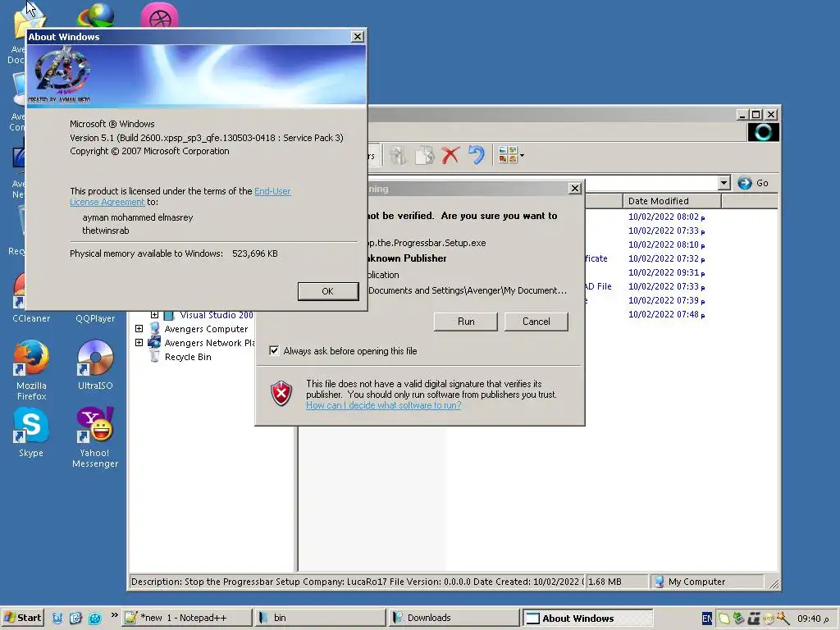Click the taskbar clock showing 09:40
Image resolution: width=840 pixels, height=630 pixels.
[813, 619]
